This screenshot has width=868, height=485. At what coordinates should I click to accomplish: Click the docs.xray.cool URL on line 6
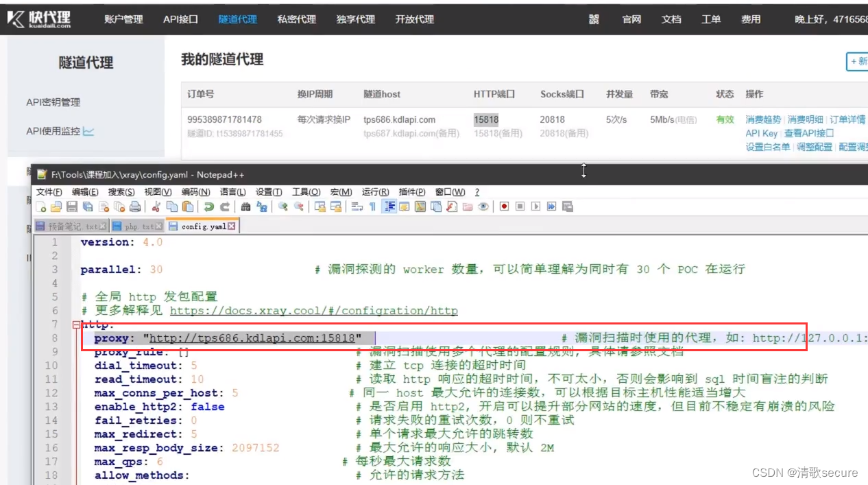pos(313,311)
